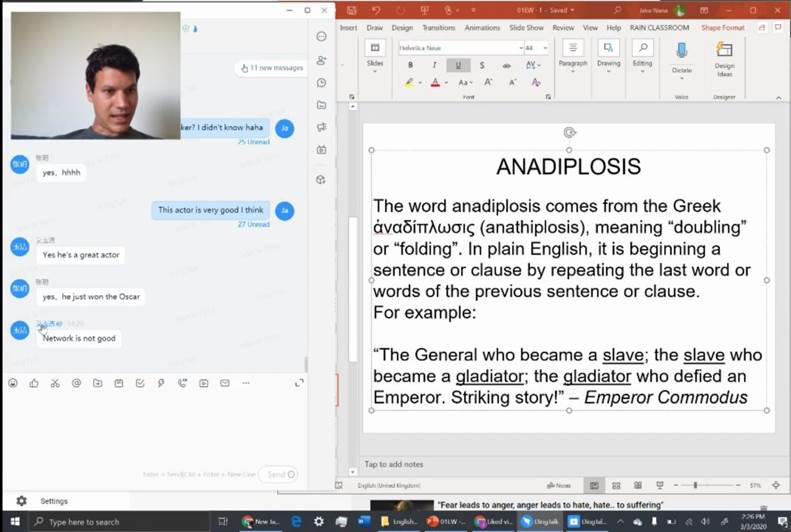
Task: Expand the chat input box
Action: [x=299, y=383]
